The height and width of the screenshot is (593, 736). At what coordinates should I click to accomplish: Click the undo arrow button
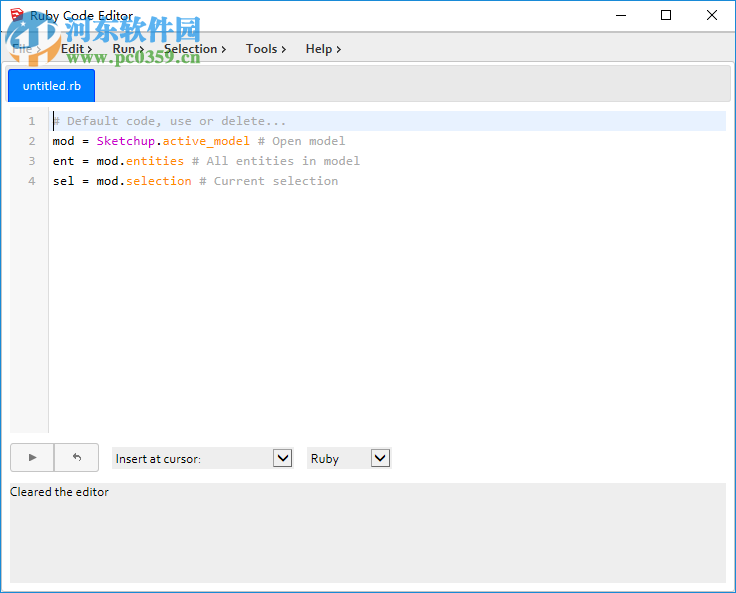point(77,457)
